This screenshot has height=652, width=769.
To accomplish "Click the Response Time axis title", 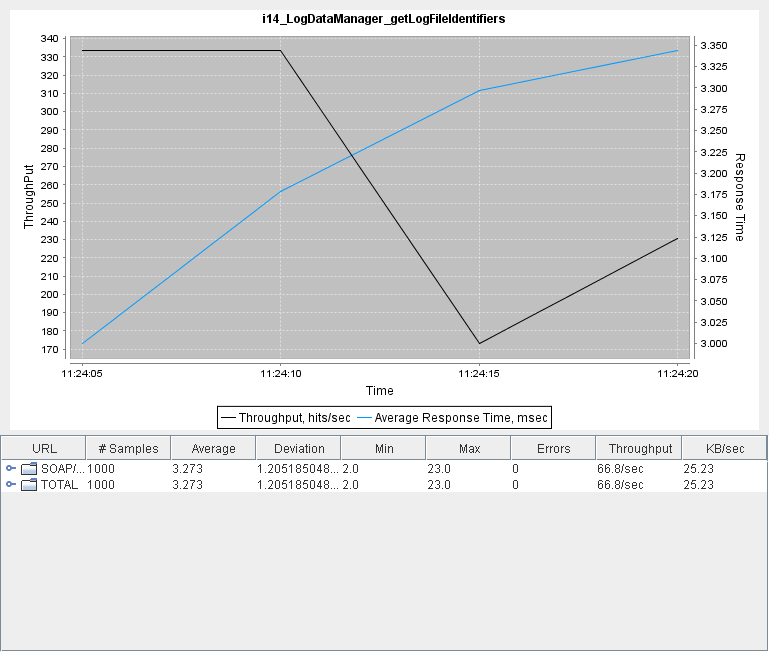I will [x=740, y=197].
